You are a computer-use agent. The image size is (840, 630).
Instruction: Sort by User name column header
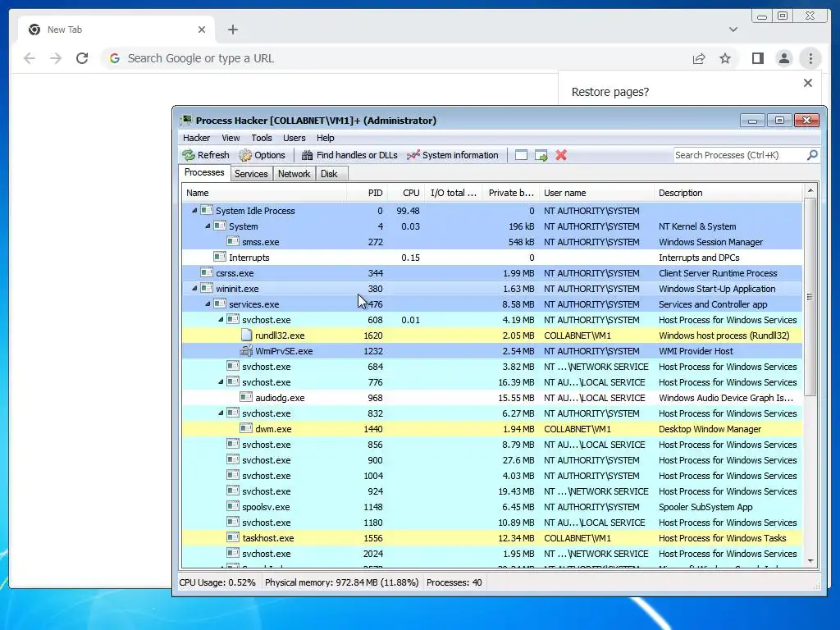coord(596,193)
